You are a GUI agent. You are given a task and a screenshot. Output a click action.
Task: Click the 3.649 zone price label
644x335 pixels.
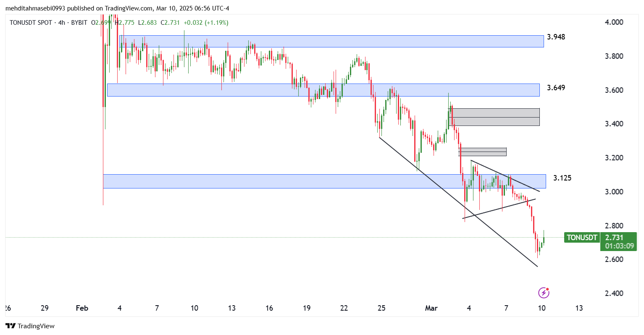[556, 88]
